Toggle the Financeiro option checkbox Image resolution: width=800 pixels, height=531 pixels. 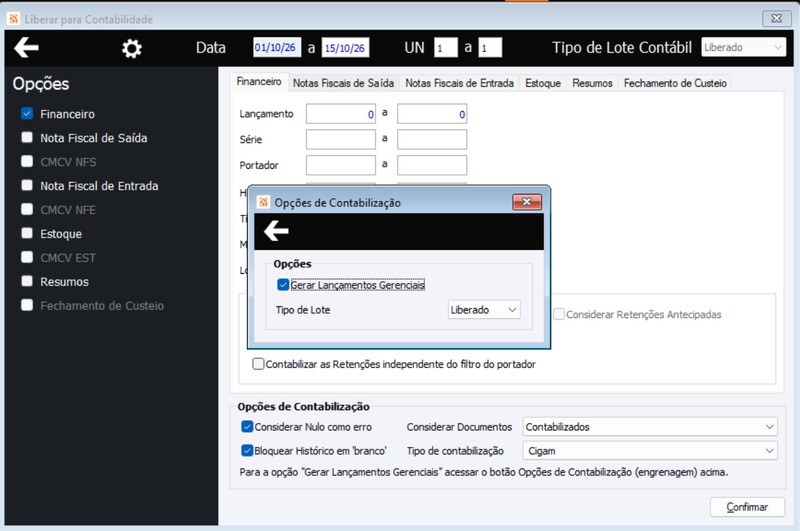27,113
